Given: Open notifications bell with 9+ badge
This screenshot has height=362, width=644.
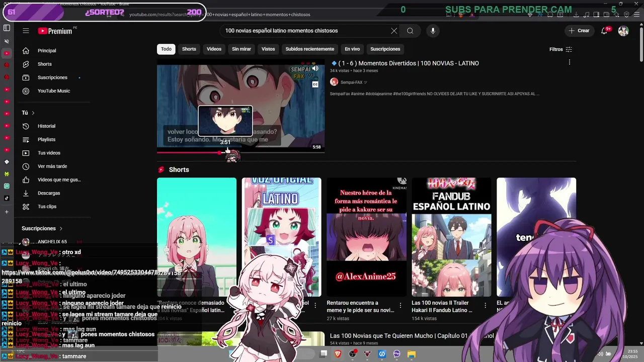Looking at the screenshot, I should 605,31.
